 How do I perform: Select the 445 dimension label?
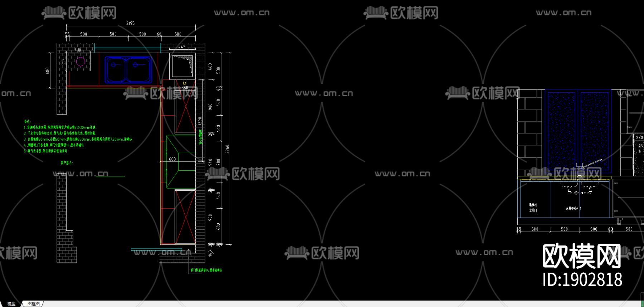pos(182,47)
